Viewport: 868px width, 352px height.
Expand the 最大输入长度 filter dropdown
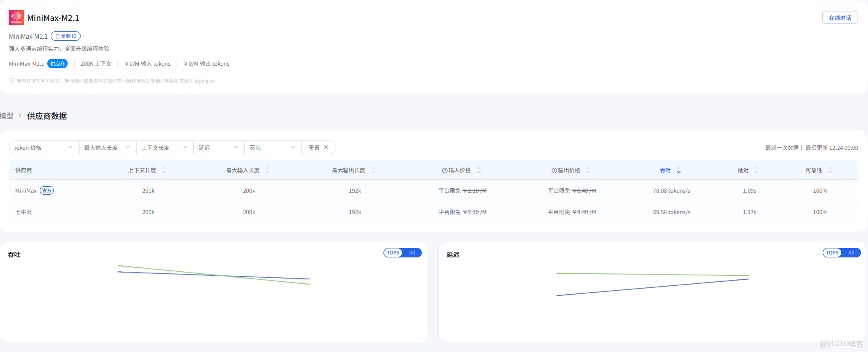pyautogui.click(x=107, y=148)
